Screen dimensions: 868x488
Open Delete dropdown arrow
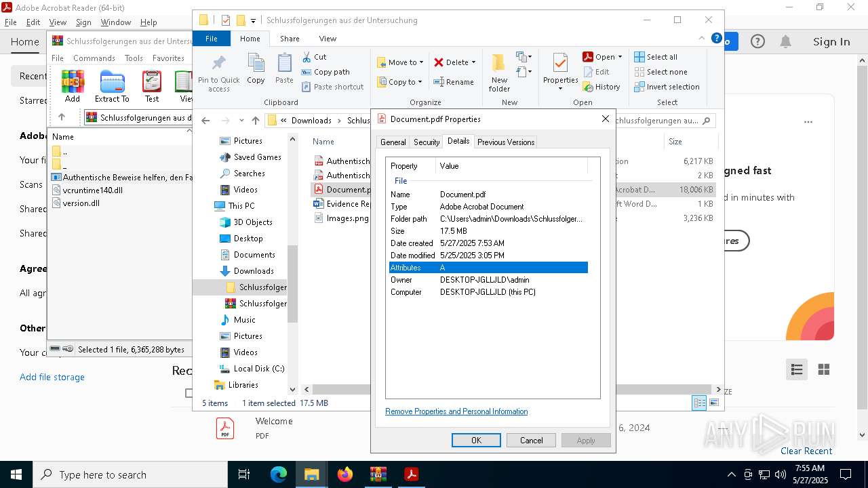[x=473, y=62]
